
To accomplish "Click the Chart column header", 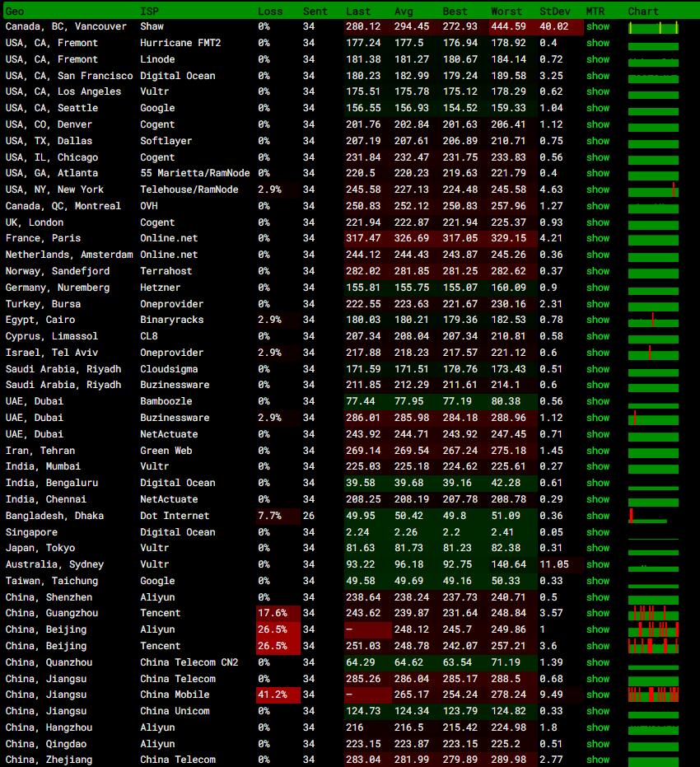I will click(x=643, y=12).
